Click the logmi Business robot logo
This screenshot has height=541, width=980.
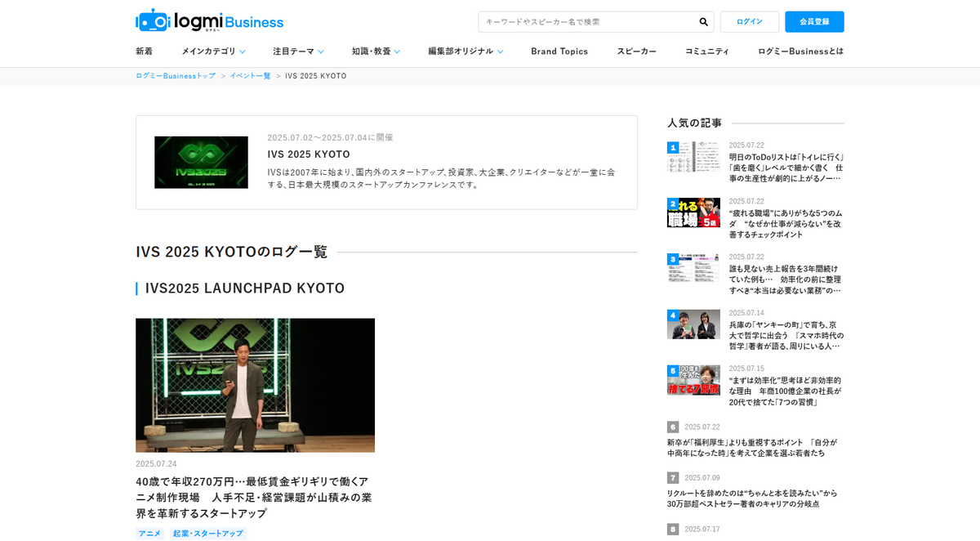pos(154,21)
